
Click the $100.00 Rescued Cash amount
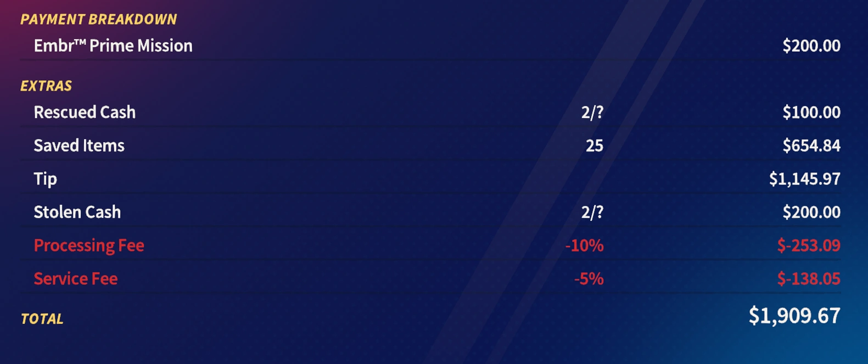click(x=811, y=112)
